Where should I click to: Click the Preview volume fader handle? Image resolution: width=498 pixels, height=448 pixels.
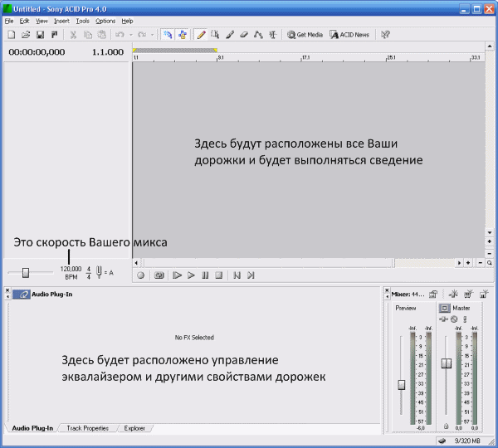[402, 384]
